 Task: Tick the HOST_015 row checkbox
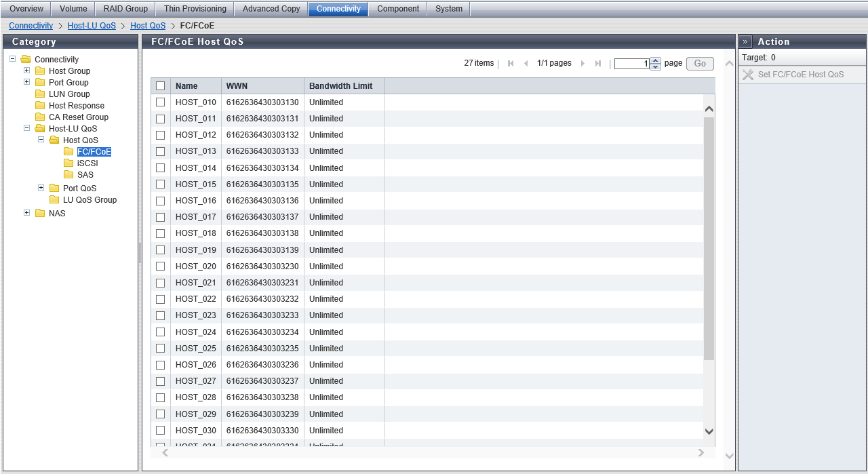tap(161, 184)
